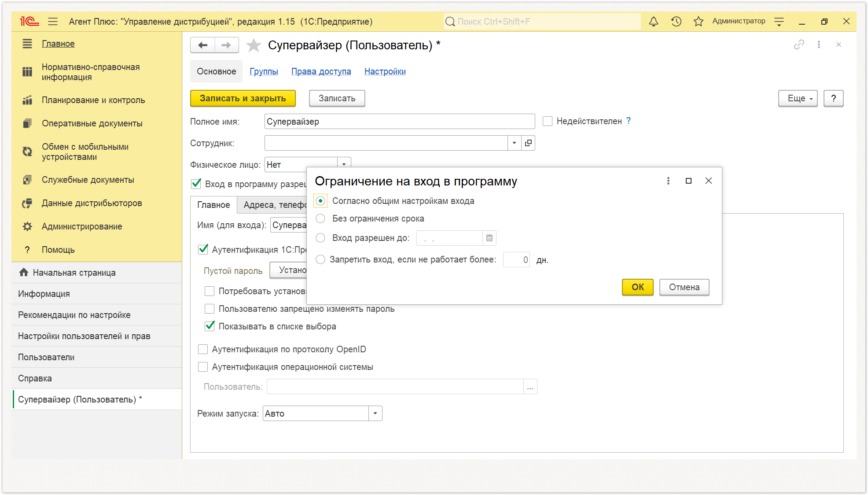Select Без ограничения срока option
Image resolution: width=868 pixels, height=495 pixels.
tap(320, 218)
